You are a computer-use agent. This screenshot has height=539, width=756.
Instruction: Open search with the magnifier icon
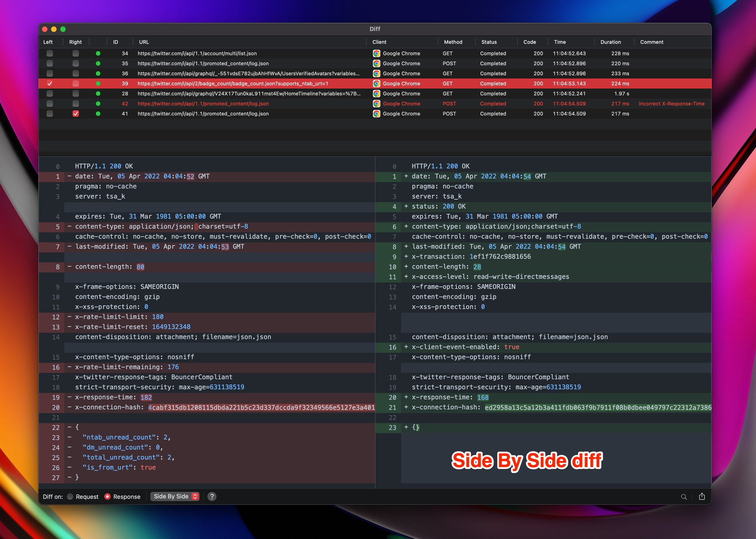click(x=684, y=497)
